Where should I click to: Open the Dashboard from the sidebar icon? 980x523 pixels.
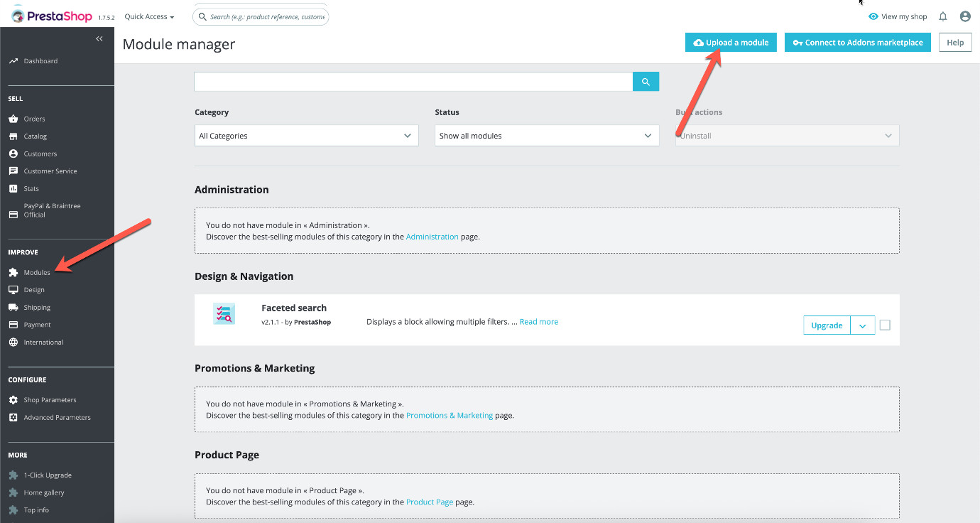pyautogui.click(x=13, y=60)
